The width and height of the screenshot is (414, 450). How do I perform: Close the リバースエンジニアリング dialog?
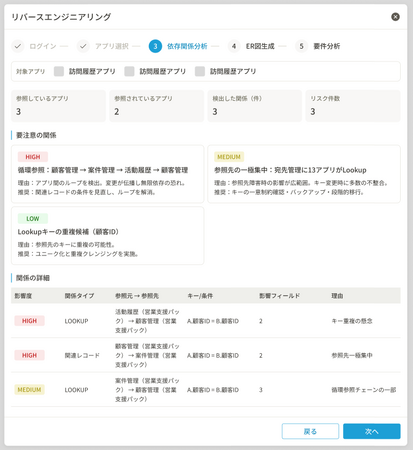click(395, 17)
